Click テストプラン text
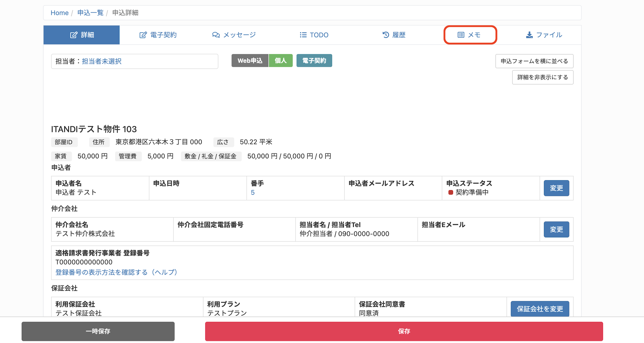 (227, 313)
